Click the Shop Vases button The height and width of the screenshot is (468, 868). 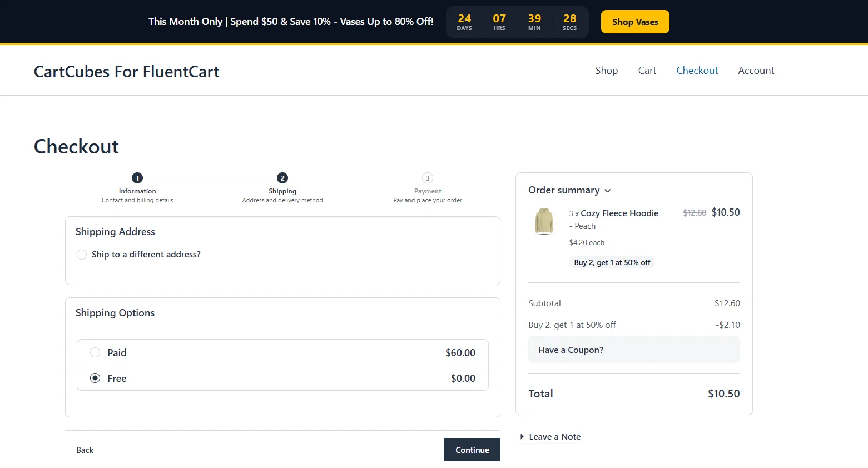[635, 22]
